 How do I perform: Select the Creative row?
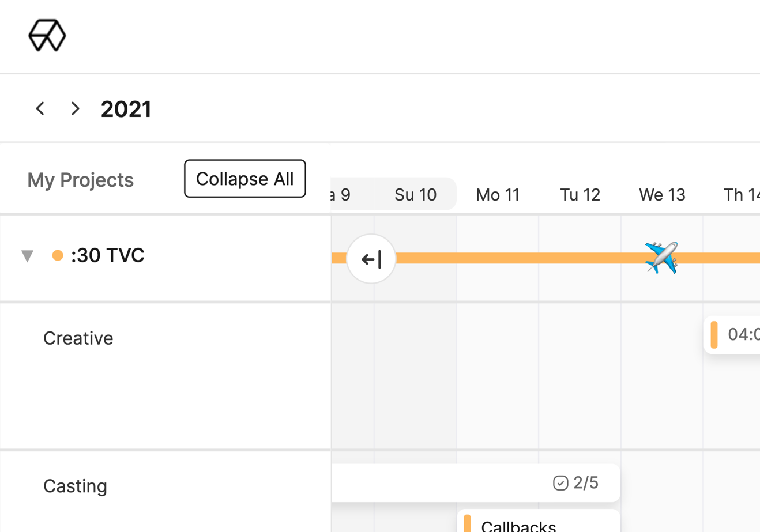click(x=78, y=338)
